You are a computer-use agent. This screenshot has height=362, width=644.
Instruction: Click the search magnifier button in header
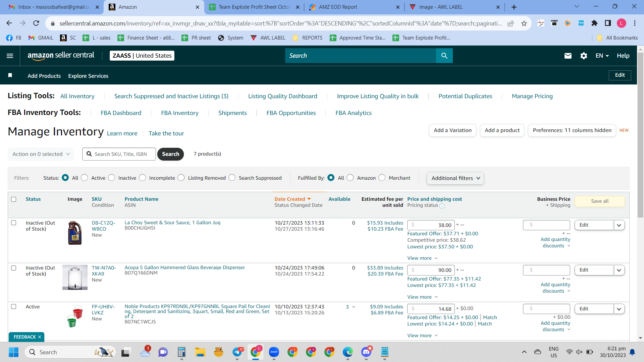(444, 56)
